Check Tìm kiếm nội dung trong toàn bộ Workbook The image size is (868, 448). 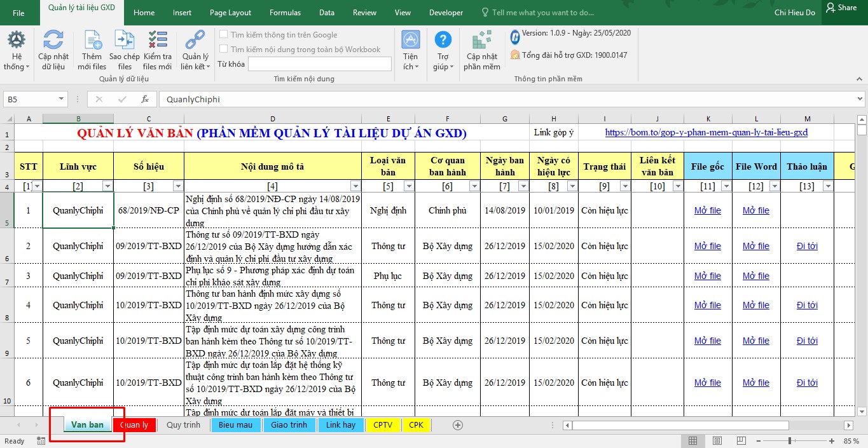pos(223,49)
